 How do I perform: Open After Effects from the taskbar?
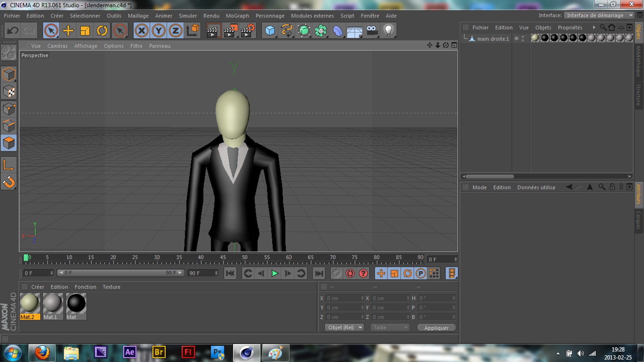[129, 352]
